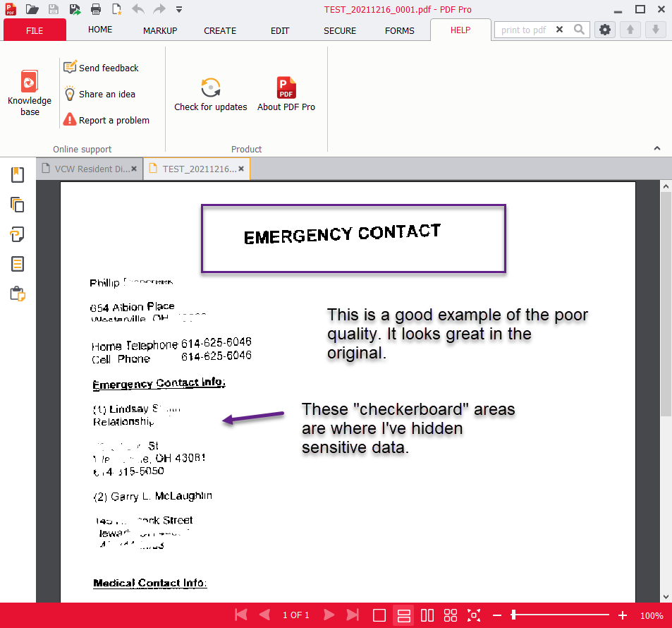Open the Bookmarks sidebar panel

(18, 175)
